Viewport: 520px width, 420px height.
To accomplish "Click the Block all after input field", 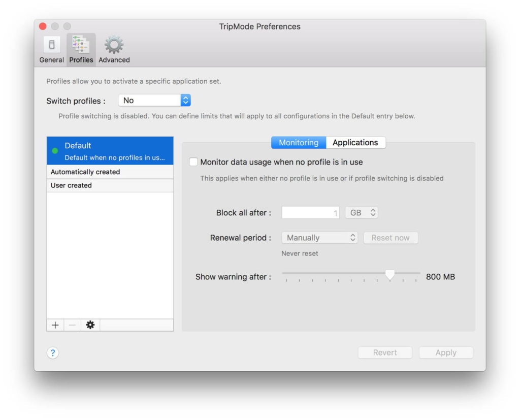I will tap(310, 213).
